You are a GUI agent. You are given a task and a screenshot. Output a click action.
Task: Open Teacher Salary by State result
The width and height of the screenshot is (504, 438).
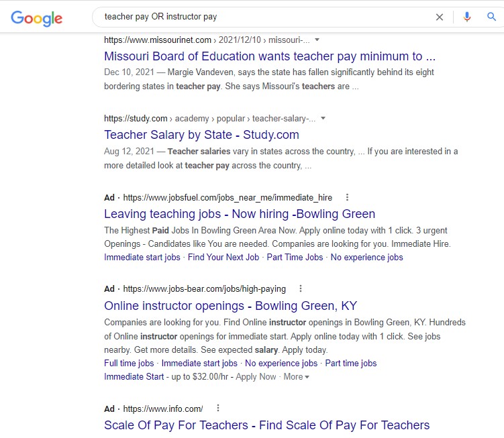click(x=201, y=135)
